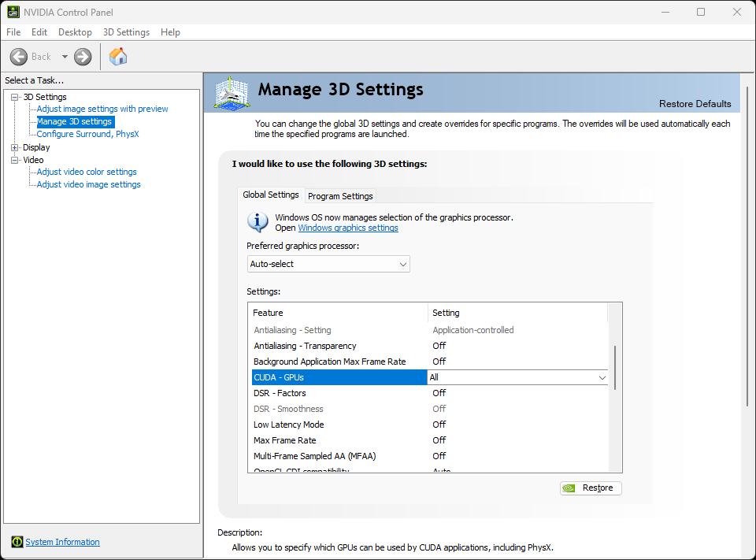Click the NVIDIA home toolbar icon
This screenshot has height=560, width=756.
pos(118,56)
